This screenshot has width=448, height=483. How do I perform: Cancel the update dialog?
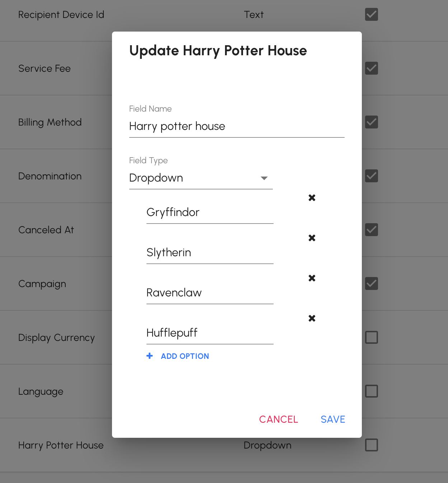point(279,419)
